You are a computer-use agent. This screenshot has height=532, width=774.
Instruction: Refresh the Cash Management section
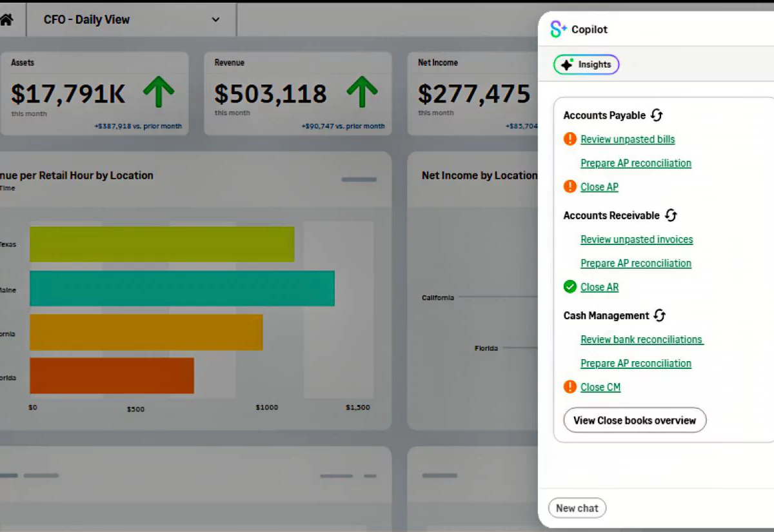coord(659,315)
